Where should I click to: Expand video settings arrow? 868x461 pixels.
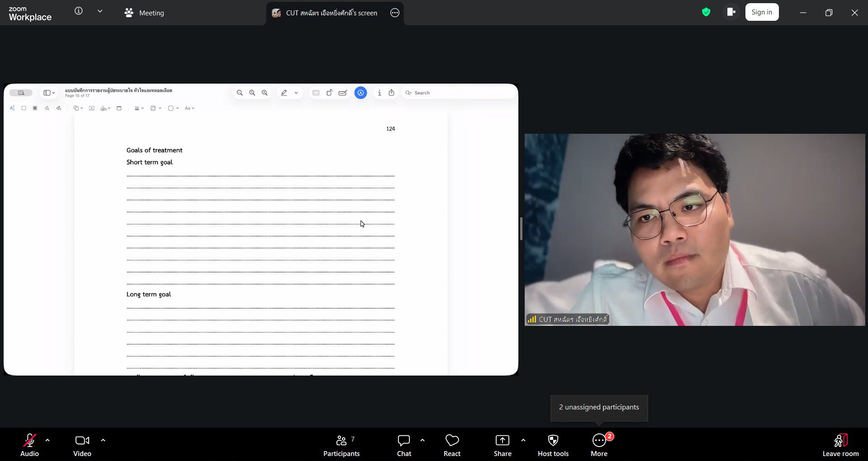click(103, 440)
